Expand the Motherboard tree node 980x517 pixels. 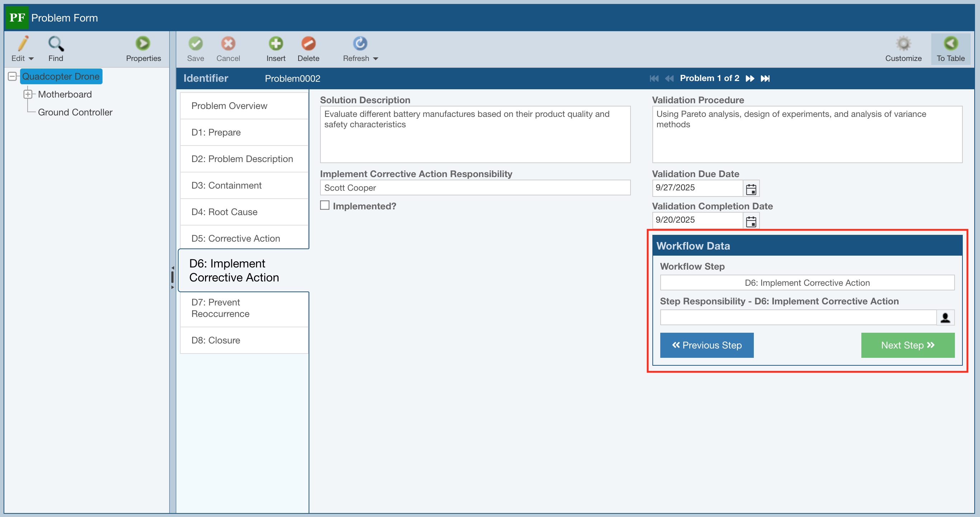(x=28, y=94)
